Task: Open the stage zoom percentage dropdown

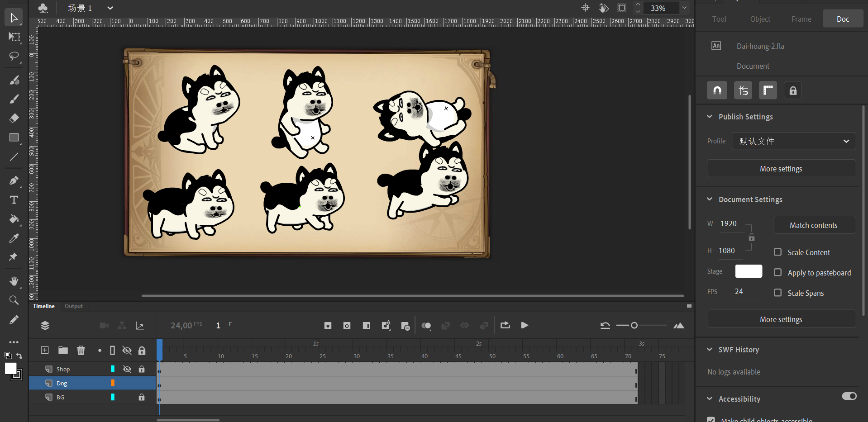Action: coord(684,8)
